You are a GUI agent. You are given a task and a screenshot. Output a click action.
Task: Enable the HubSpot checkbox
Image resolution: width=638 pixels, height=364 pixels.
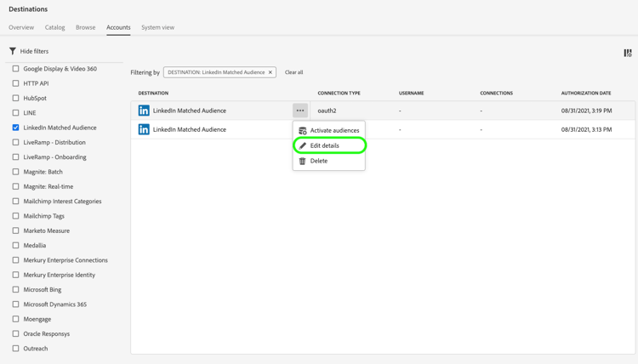[15, 98]
